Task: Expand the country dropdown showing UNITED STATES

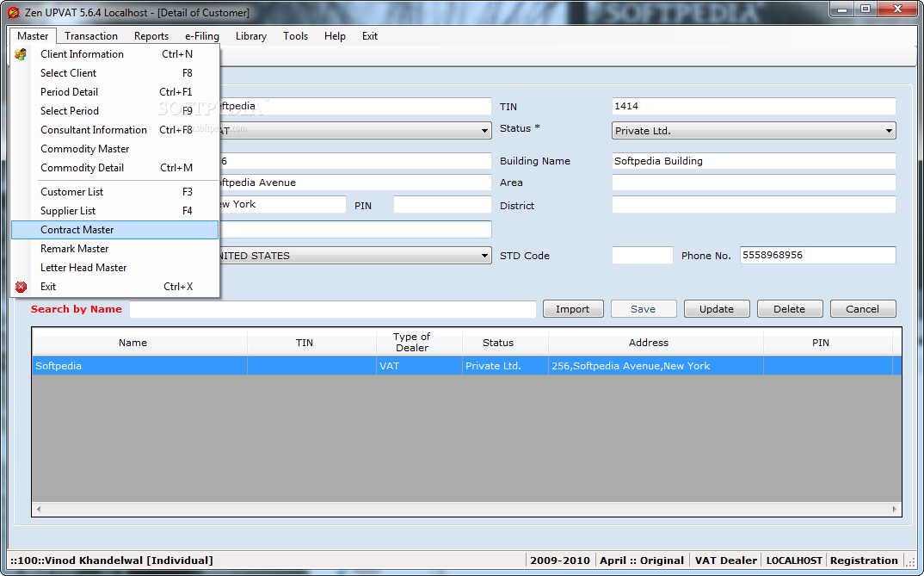Action: (x=484, y=256)
